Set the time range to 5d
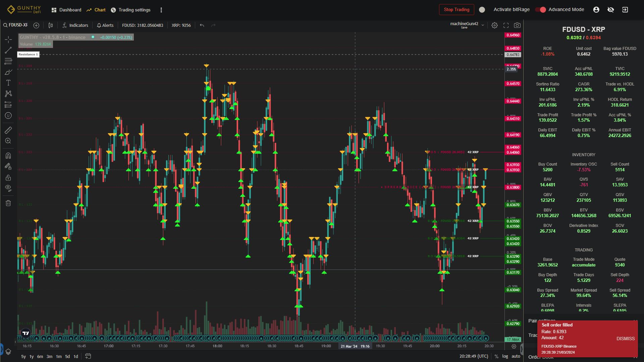Image resolution: width=644 pixels, height=362 pixels. (67, 356)
